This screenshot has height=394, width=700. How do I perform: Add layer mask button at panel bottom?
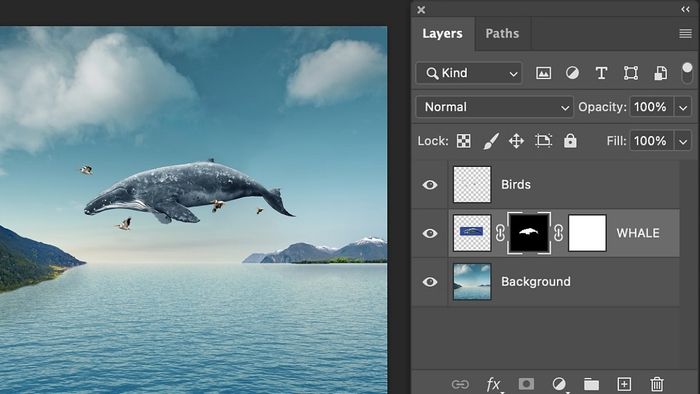tap(526, 384)
